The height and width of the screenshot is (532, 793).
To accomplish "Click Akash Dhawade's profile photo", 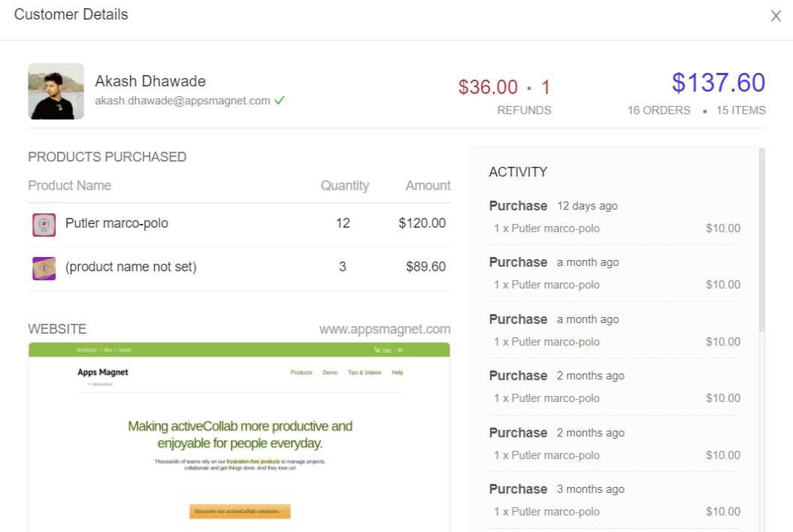I will point(56,91).
